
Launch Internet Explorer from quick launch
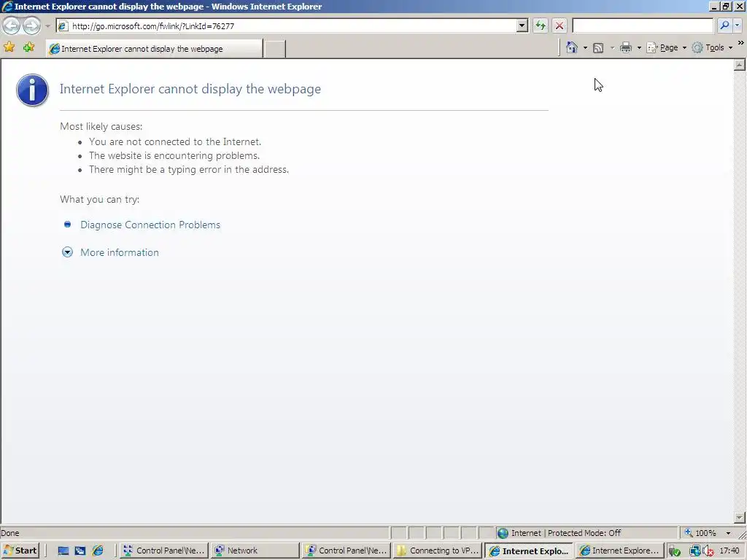click(98, 551)
